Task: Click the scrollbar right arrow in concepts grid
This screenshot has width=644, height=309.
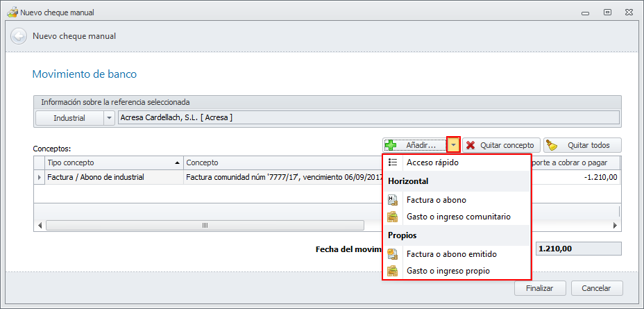Action: pos(616,225)
